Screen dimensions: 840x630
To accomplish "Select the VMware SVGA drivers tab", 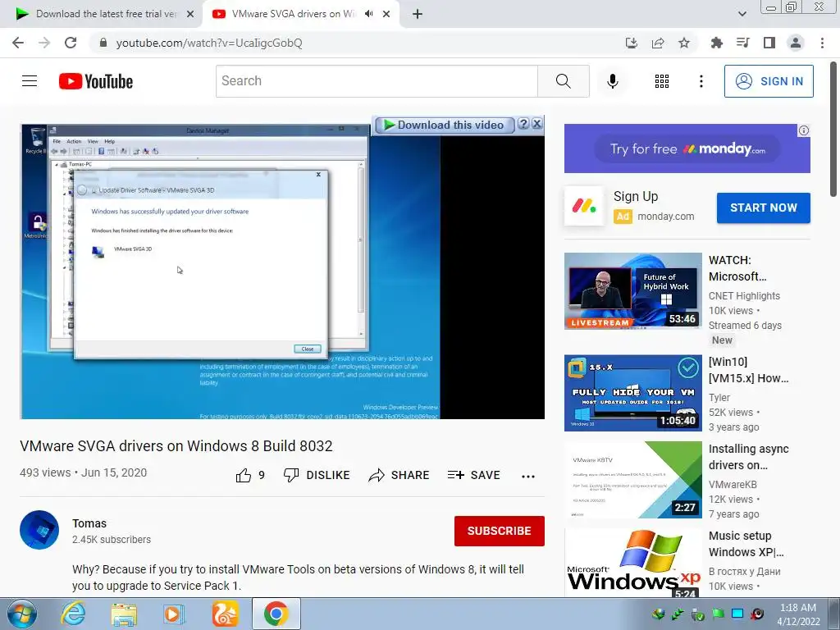I will point(293,14).
